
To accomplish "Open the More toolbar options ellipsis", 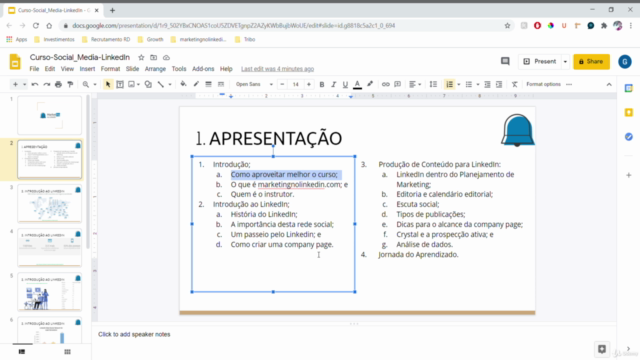I will click(569, 84).
